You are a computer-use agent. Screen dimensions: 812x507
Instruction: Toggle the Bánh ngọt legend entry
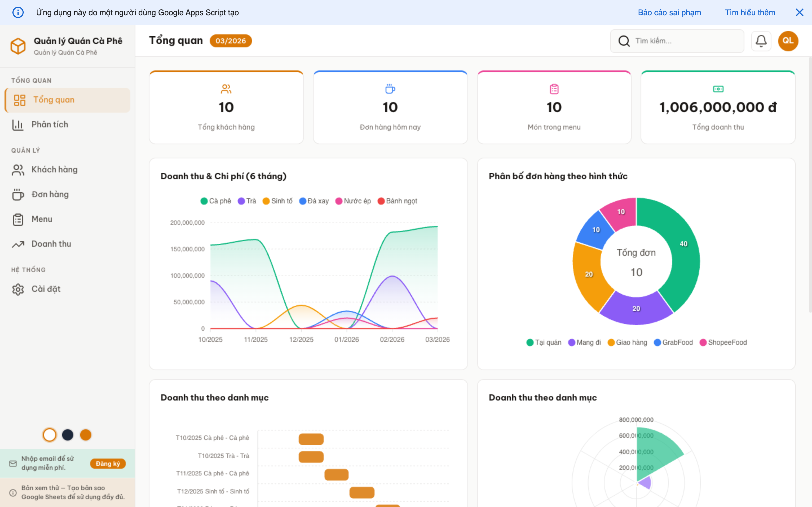397,201
